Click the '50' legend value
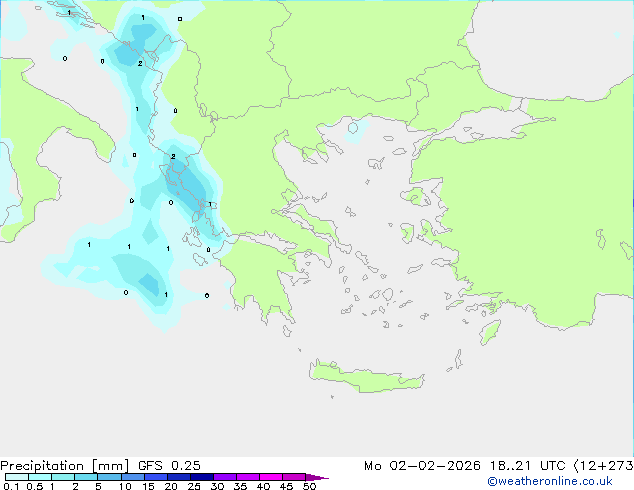This screenshot has height=490, width=634. pos(310,486)
